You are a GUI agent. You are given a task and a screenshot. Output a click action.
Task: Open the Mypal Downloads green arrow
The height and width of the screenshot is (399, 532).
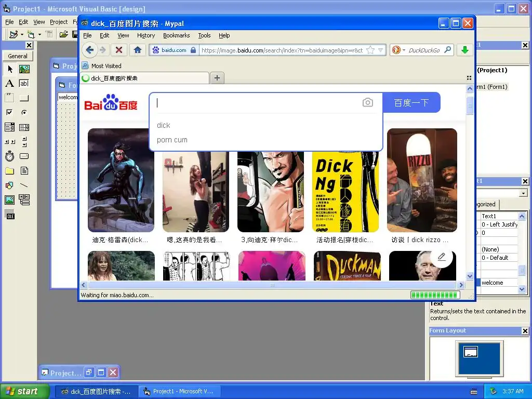click(465, 50)
